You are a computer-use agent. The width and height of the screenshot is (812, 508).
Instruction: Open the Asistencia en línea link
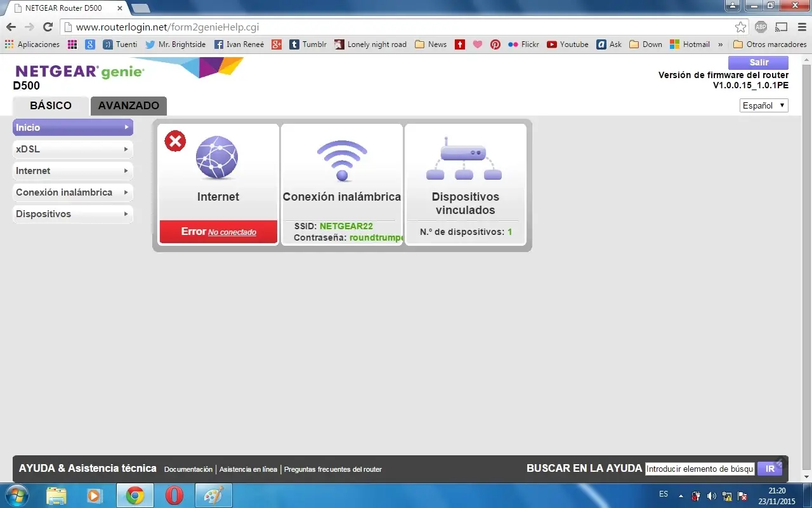[248, 469]
